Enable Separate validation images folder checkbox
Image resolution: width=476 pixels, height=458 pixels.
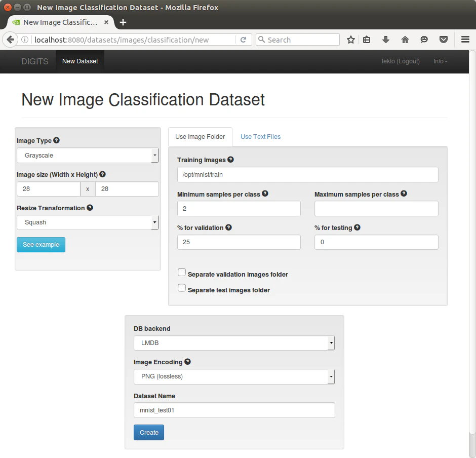[182, 272]
